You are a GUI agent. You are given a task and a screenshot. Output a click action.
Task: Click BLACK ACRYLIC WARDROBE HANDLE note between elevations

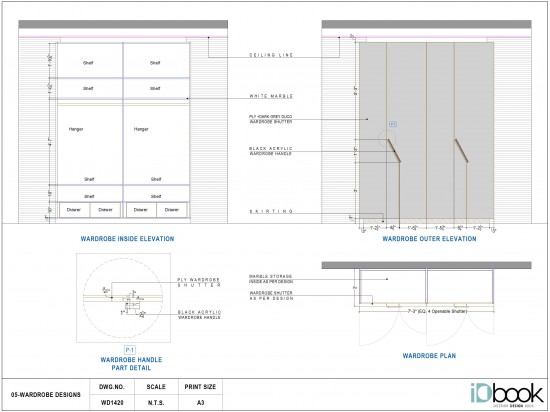point(270,151)
